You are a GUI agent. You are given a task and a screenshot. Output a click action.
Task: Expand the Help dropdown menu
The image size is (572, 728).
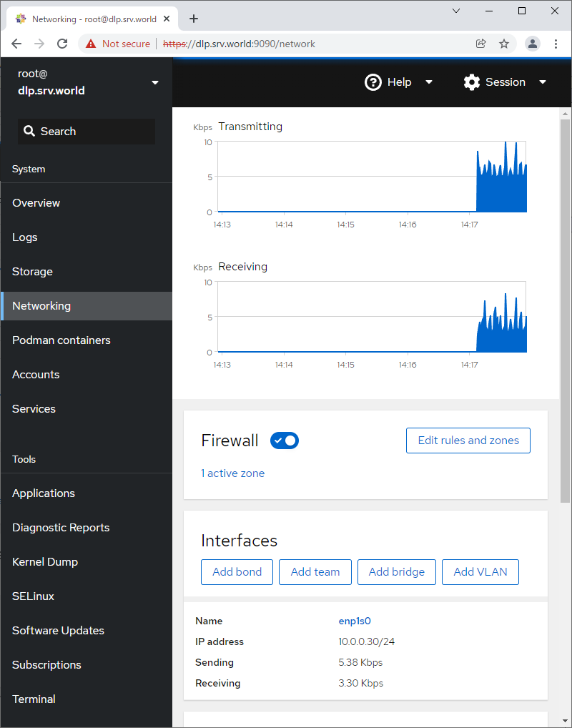[399, 82]
